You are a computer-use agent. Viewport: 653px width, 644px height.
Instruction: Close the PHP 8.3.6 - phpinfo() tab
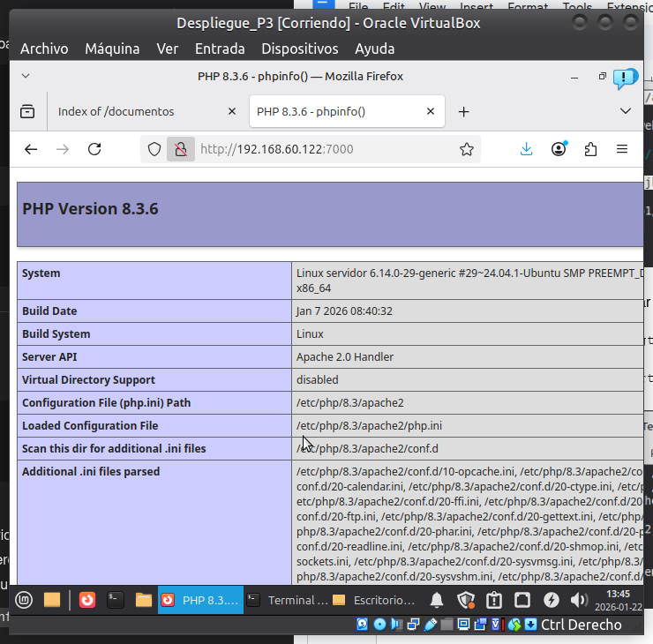[x=431, y=111]
